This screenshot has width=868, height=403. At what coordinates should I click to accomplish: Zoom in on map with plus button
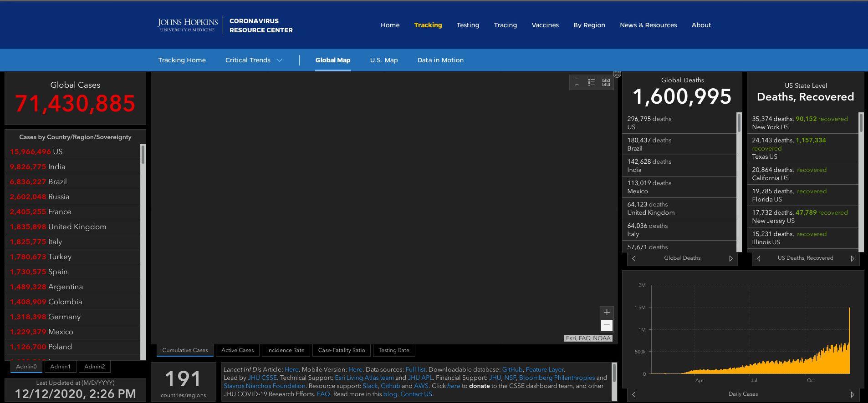607,312
